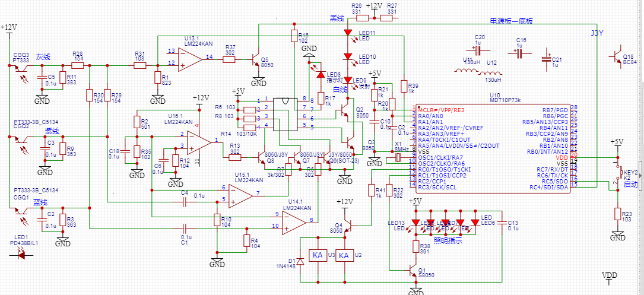The width and height of the screenshot is (644, 295).
Task: Select the 8-pin DIP chip body
Action: pos(285,114)
